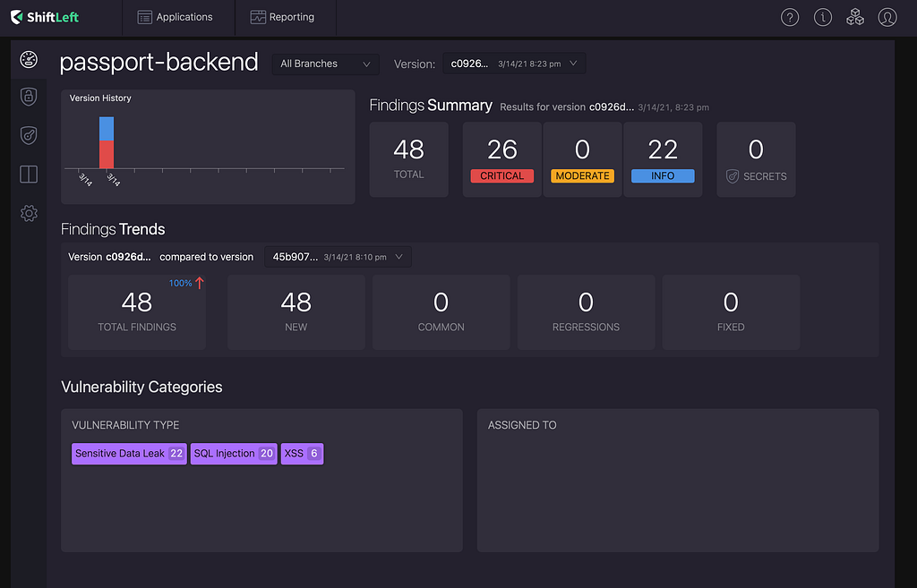917x588 pixels.
Task: Click the VULNERABILITY TYPE heading
Action: point(125,425)
